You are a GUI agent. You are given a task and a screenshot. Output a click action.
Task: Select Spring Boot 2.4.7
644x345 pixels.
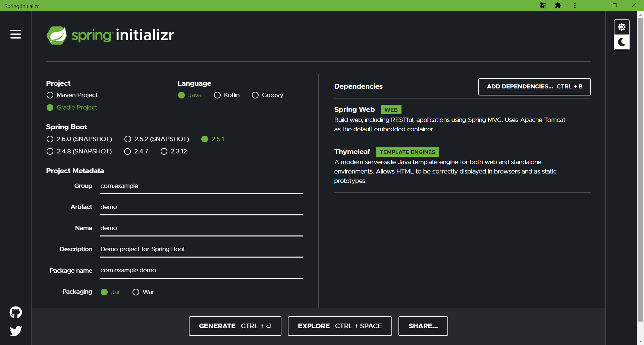coord(136,151)
